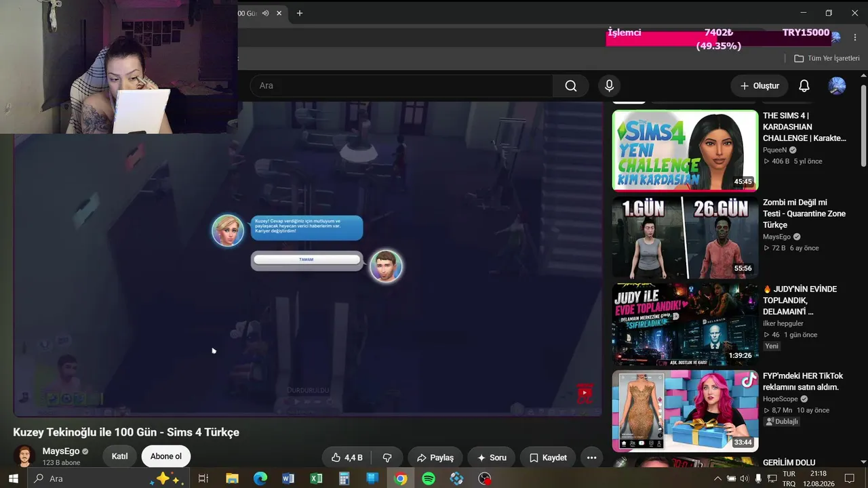The width and height of the screenshot is (868, 488).
Task: Open the Tüm Yer İşaretleri bookmarks folder
Action: [x=827, y=58]
